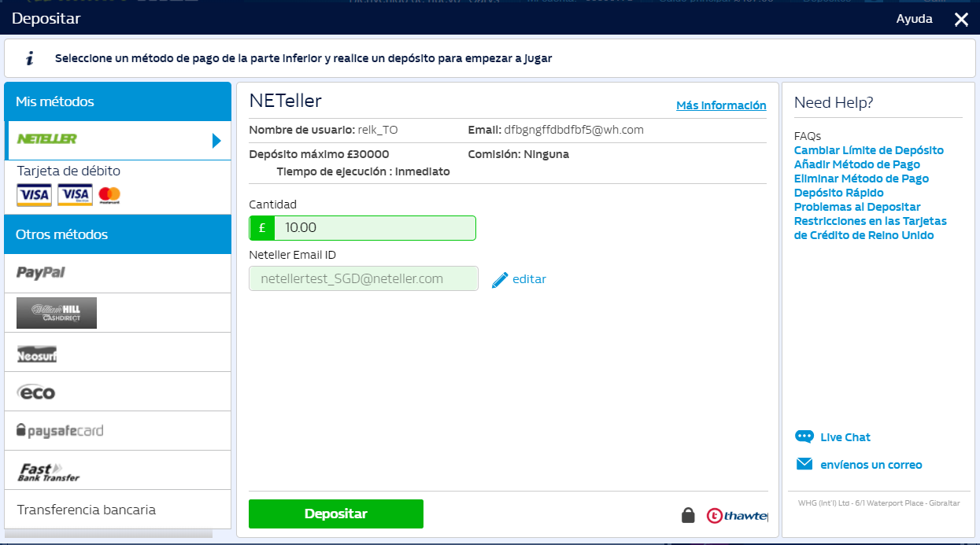Select the Neosurf payment option
This screenshot has height=545, width=980.
coord(36,354)
